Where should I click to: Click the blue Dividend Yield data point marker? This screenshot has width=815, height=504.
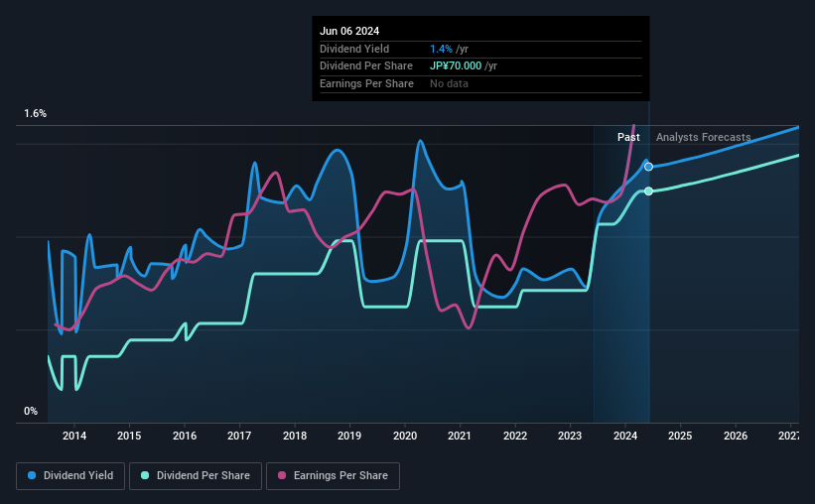pyautogui.click(x=648, y=167)
